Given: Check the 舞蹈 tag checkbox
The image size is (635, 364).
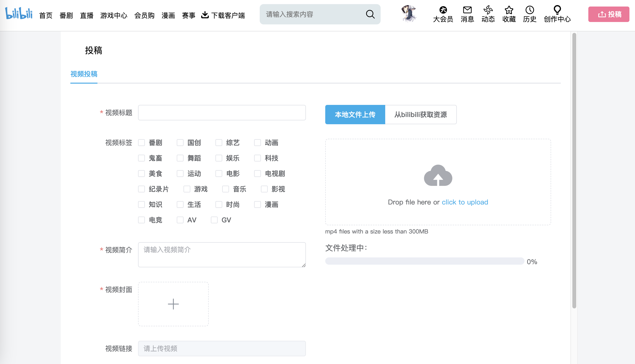Looking at the screenshot, I should coord(180,158).
